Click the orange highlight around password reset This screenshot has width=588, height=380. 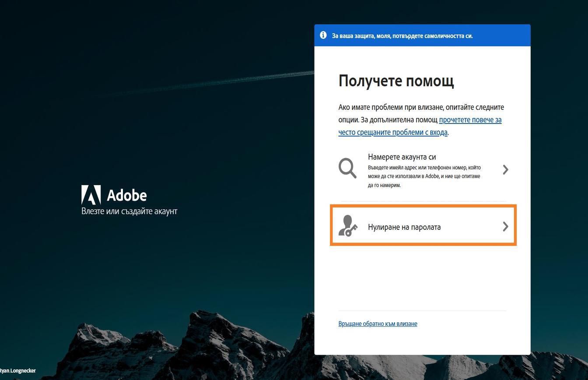[423, 205]
